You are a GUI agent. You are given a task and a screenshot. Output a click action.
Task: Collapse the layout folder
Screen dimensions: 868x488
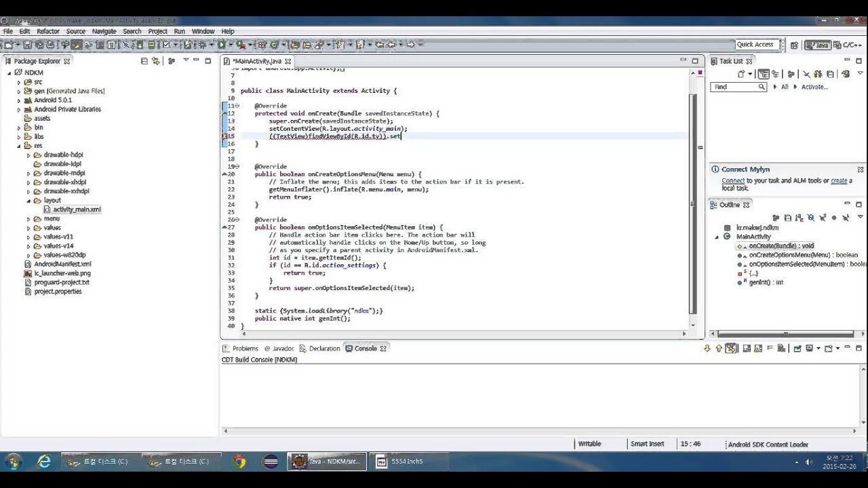28,201
